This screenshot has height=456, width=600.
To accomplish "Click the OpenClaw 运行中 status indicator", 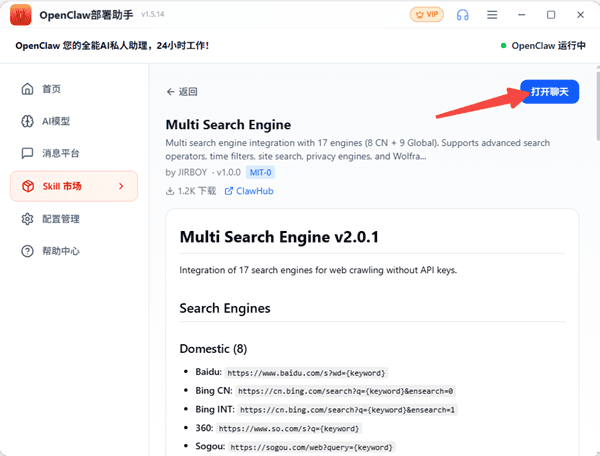I will pyautogui.click(x=543, y=46).
